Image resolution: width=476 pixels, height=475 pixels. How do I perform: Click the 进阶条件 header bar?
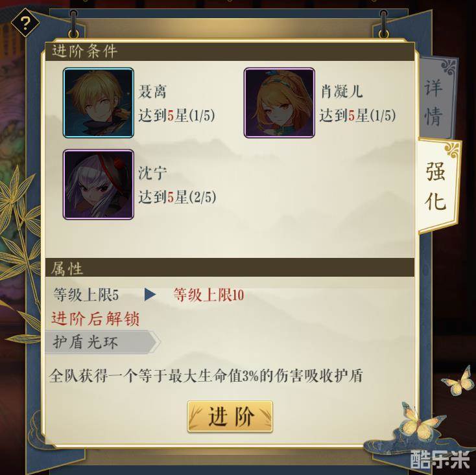click(230, 51)
